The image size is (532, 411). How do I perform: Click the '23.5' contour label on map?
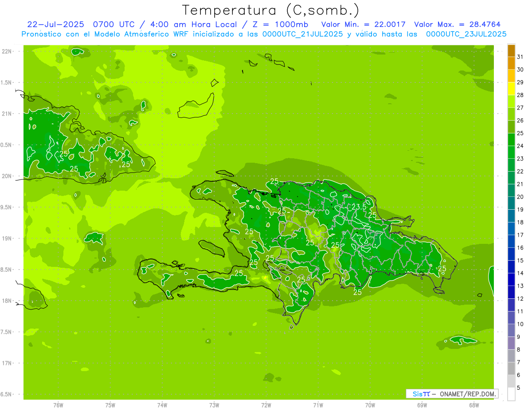[x=359, y=207]
